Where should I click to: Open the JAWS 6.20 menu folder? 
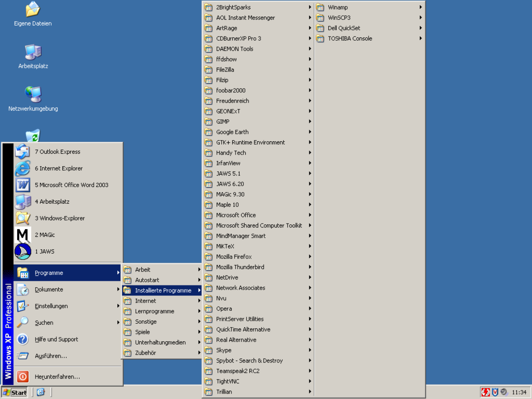(258, 184)
